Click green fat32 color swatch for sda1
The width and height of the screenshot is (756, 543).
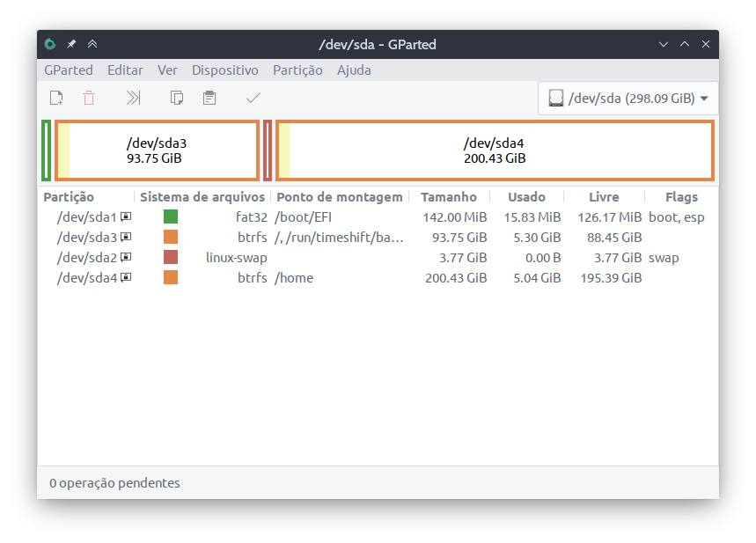171,216
